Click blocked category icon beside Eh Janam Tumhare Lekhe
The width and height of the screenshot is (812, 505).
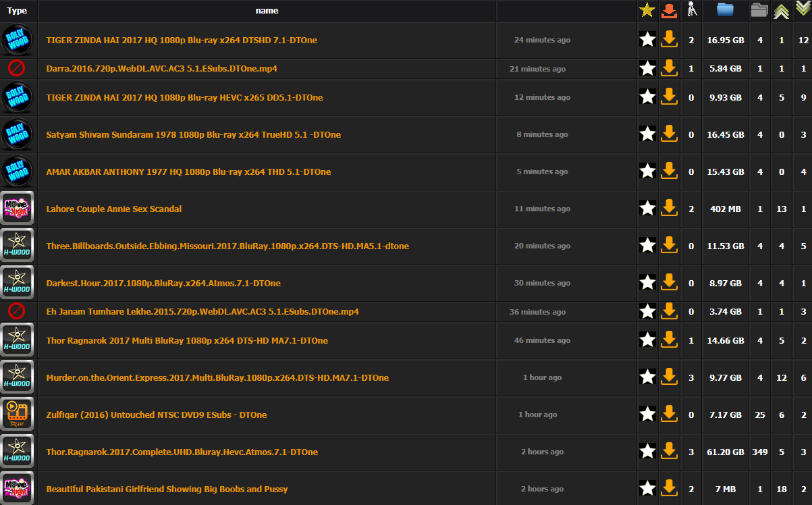point(17,311)
